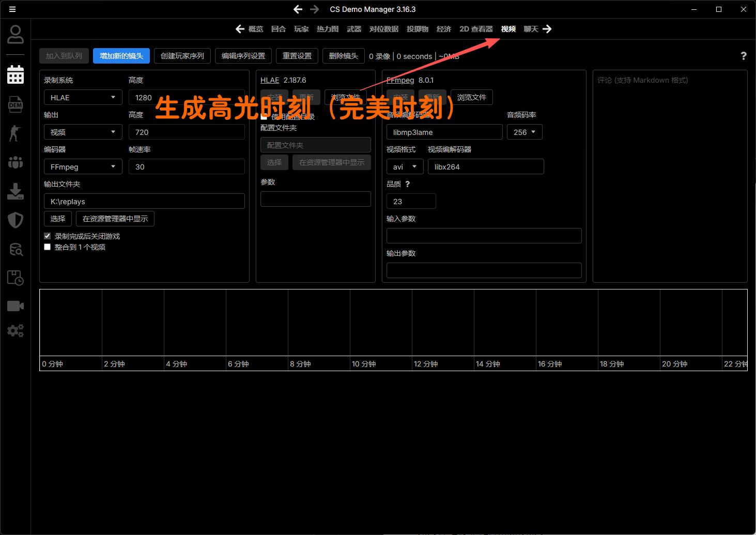Open the video camera icon in sidebar
The image size is (756, 535).
coord(16,306)
